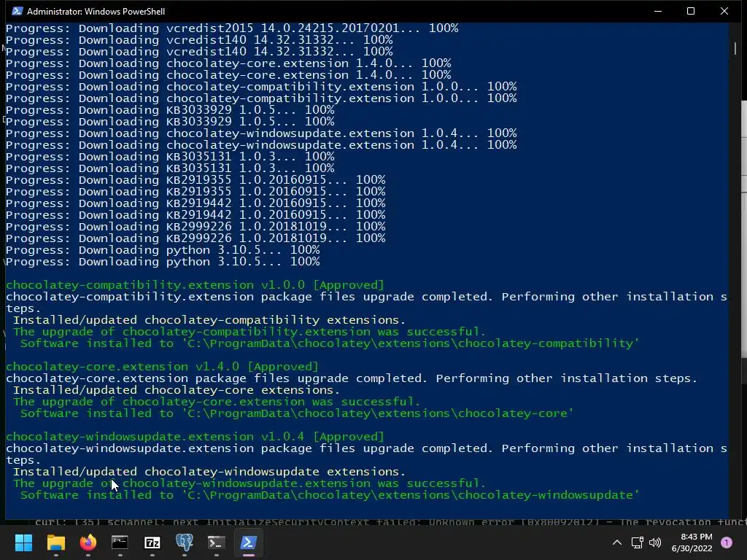Click 'Installed/updated chocolatey-core extensions.' line
The height and width of the screenshot is (560, 747).
pos(177,390)
